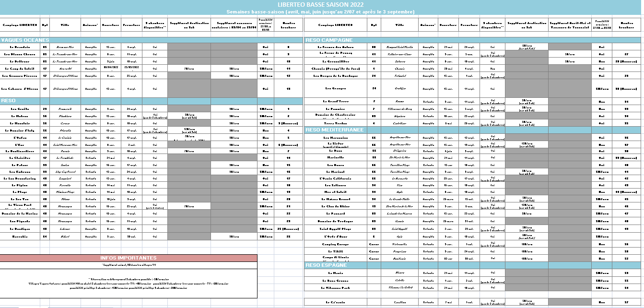
Task: Select the L'Oasis California cell
Action: 336,178
